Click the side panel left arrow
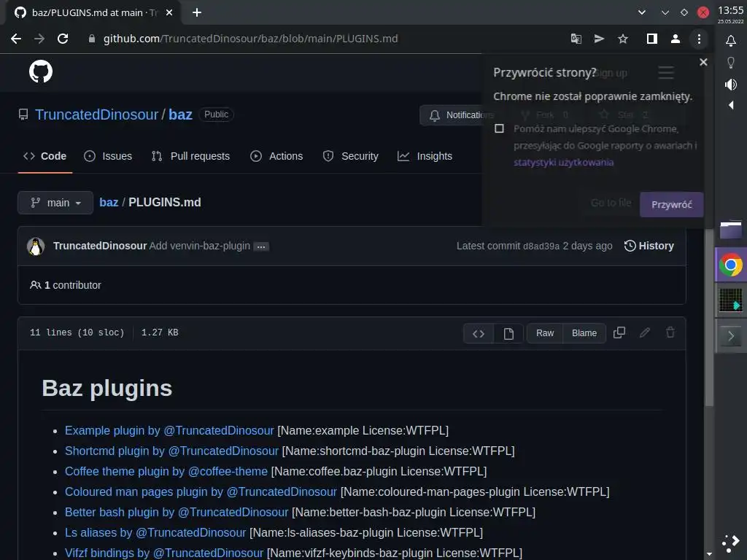Screen dimensions: 747x560 point(731,105)
